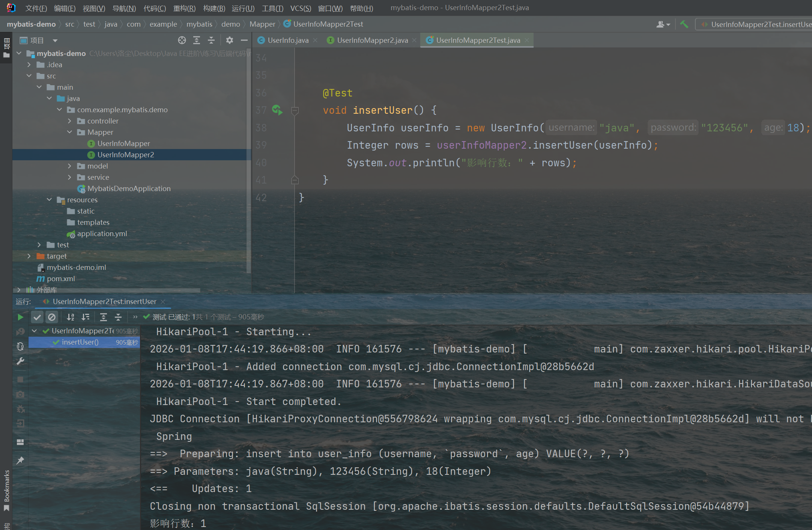Toggle show ignored tests
Screen dimensions: 812x530
[52, 317]
